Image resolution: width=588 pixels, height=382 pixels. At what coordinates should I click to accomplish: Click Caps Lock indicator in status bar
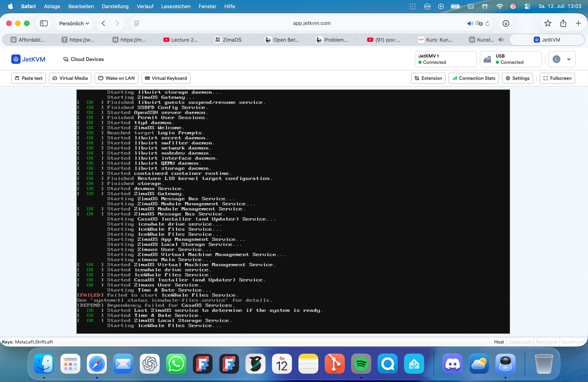coord(520,342)
